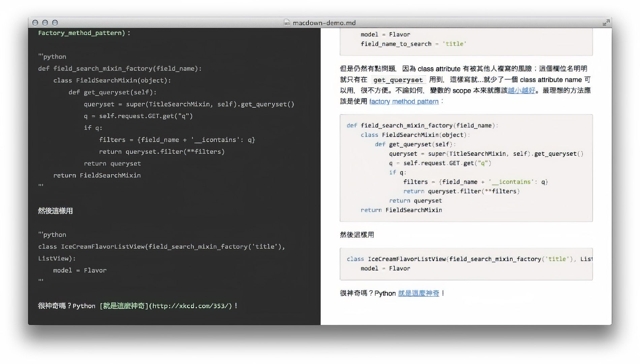Click the filters line in preview code block
The width and height of the screenshot is (640, 364).
(476, 182)
